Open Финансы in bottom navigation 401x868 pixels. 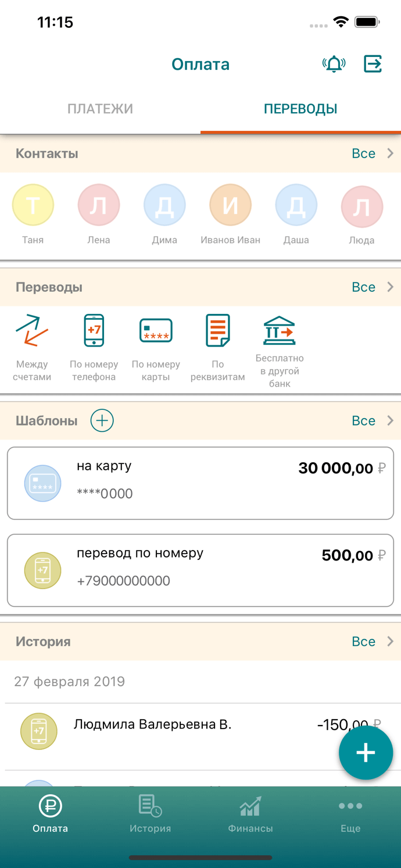[250, 814]
